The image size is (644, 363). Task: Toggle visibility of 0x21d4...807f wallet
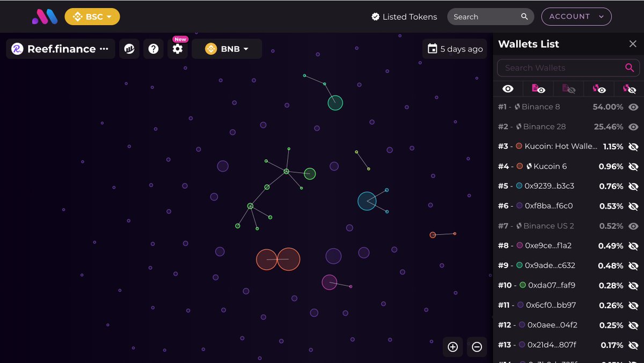coord(633,345)
